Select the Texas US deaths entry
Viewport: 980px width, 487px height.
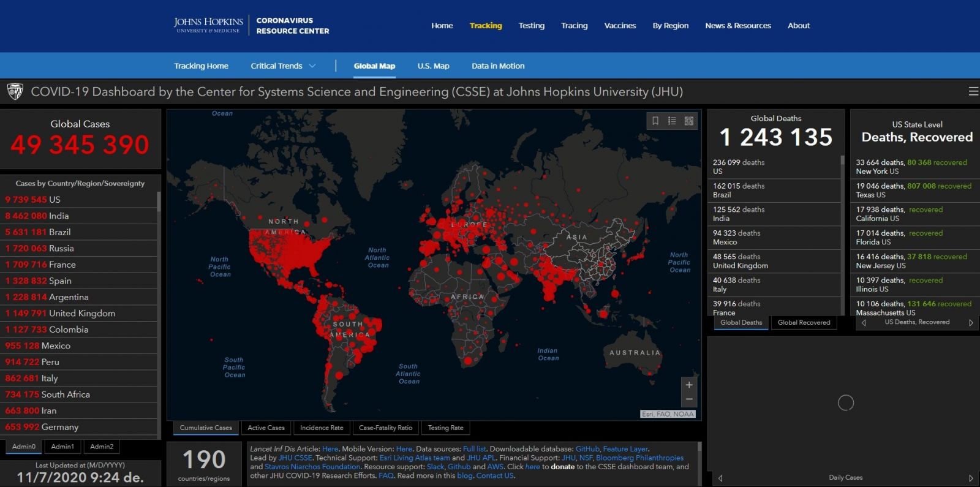click(914, 191)
